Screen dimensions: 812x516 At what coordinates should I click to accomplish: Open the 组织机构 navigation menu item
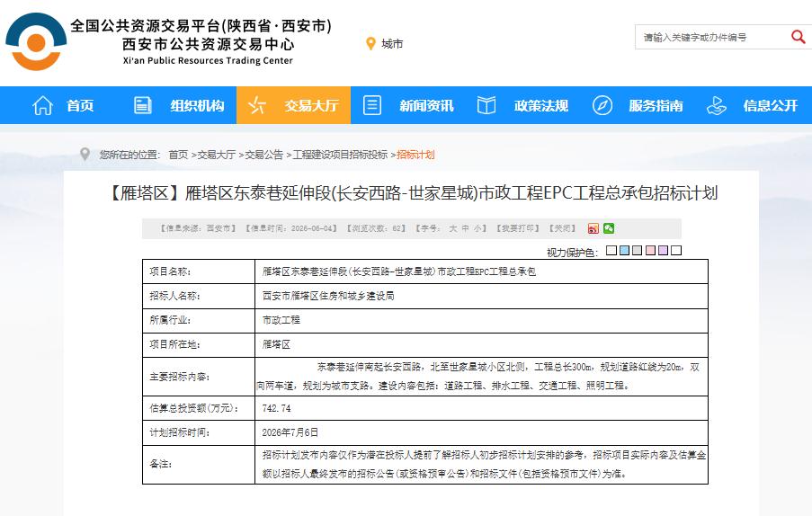[197, 105]
